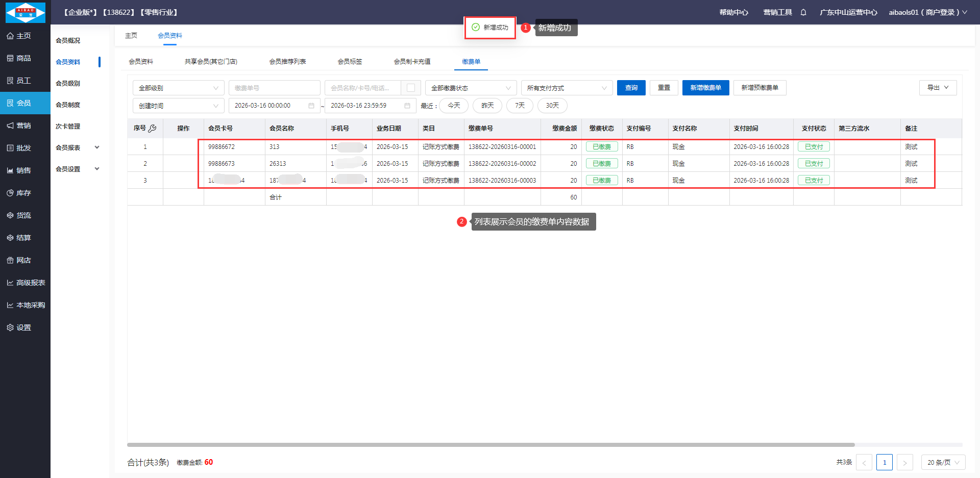This screenshot has height=478, width=980.
Task: Switch to the 会员标签 tab
Action: coord(350,61)
